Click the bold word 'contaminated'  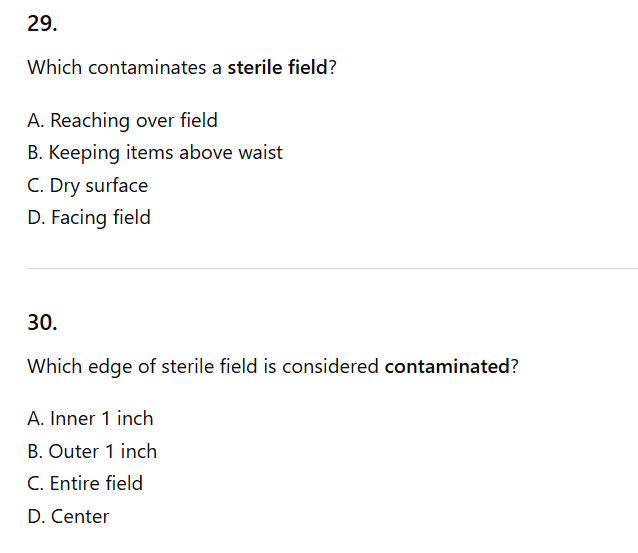click(447, 366)
